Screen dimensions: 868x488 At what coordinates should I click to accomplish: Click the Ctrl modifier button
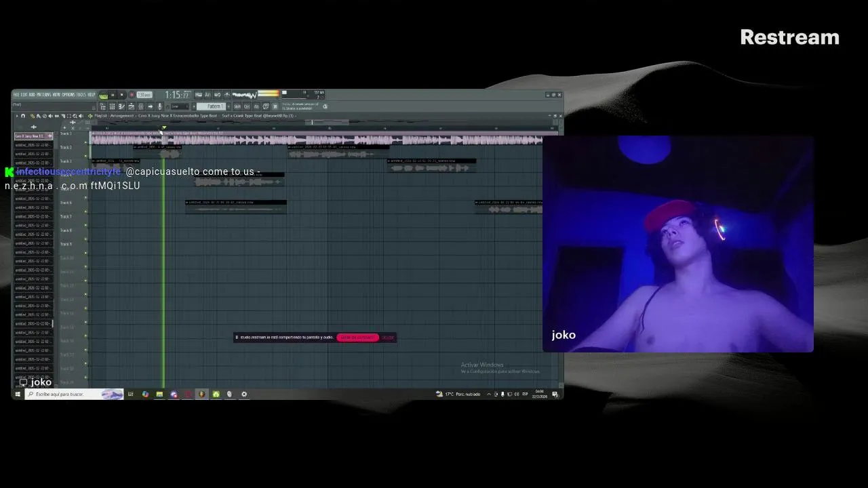pyautogui.click(x=247, y=106)
